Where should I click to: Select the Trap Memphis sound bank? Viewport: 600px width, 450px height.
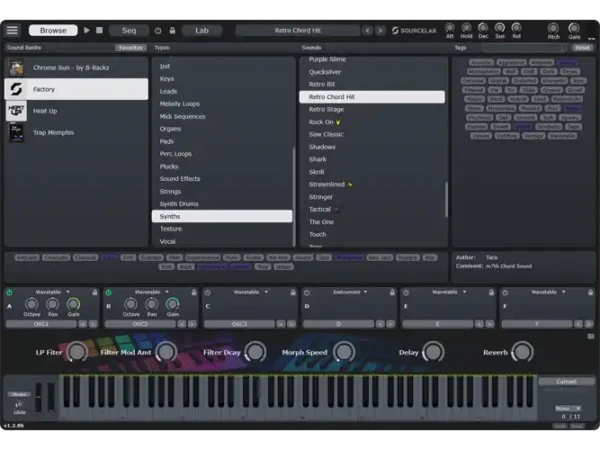click(x=76, y=133)
